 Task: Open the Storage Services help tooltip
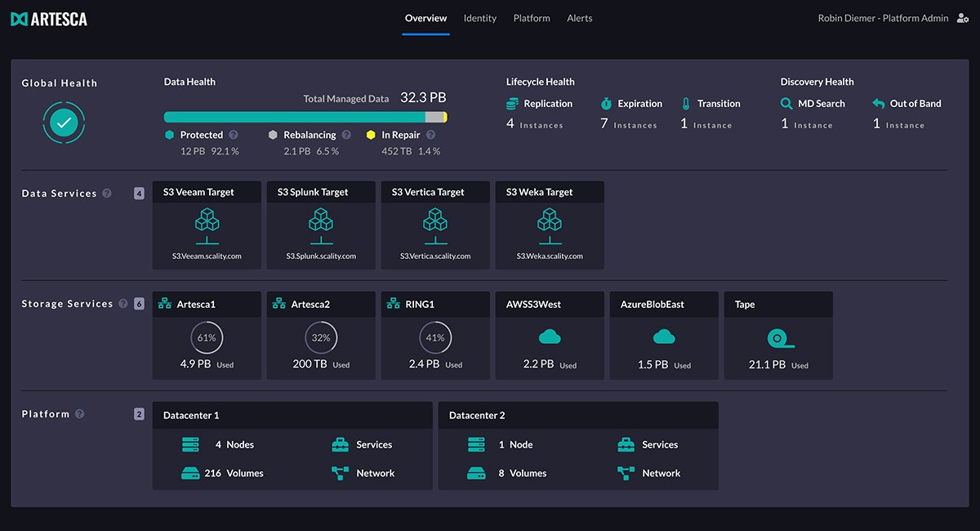tap(123, 303)
